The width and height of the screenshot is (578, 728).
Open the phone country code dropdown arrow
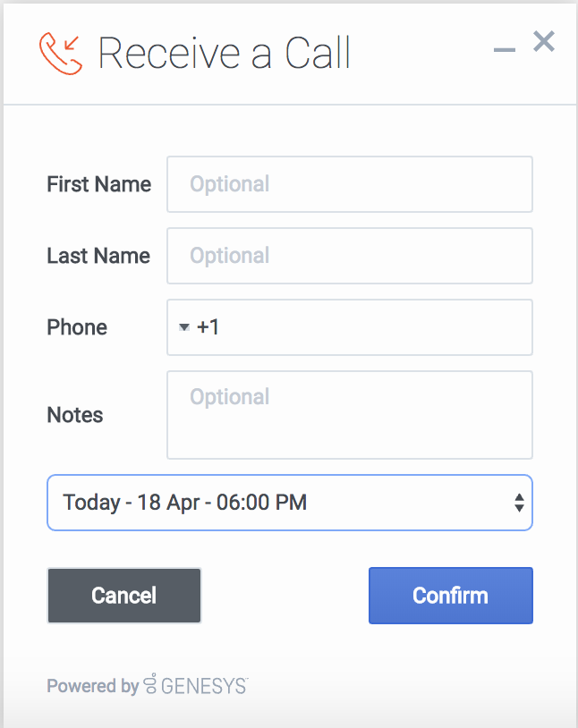click(183, 327)
